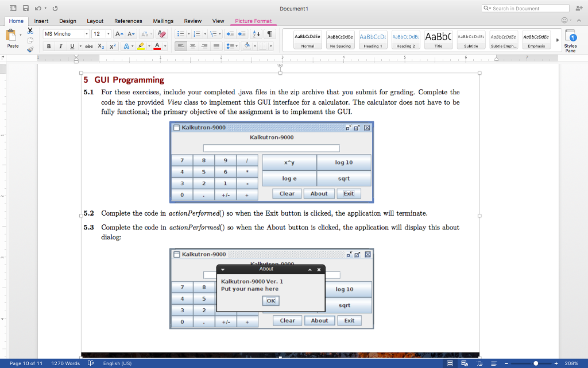Select the Format Painter brush icon
This screenshot has height=368, width=588.
[x=30, y=49]
